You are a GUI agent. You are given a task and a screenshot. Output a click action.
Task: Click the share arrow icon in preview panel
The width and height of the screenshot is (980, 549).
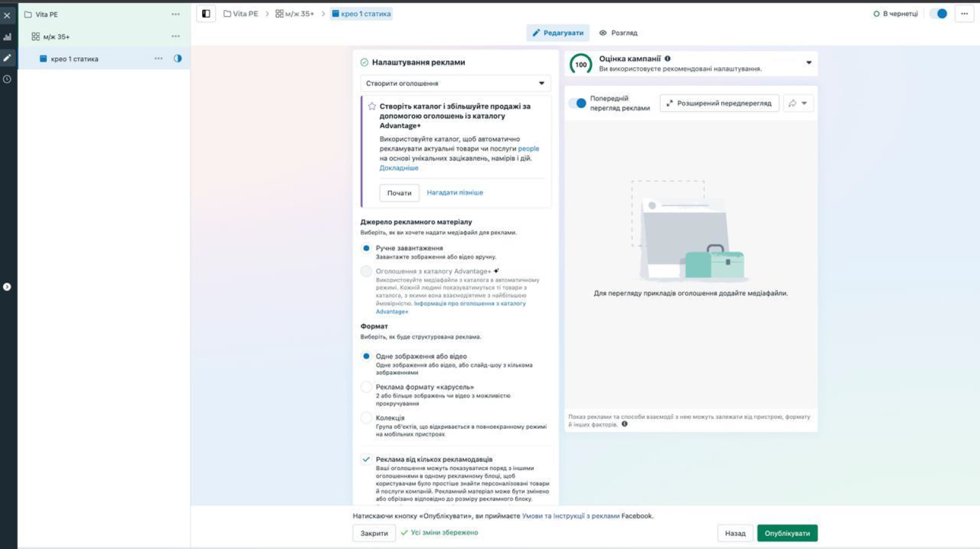[793, 104]
